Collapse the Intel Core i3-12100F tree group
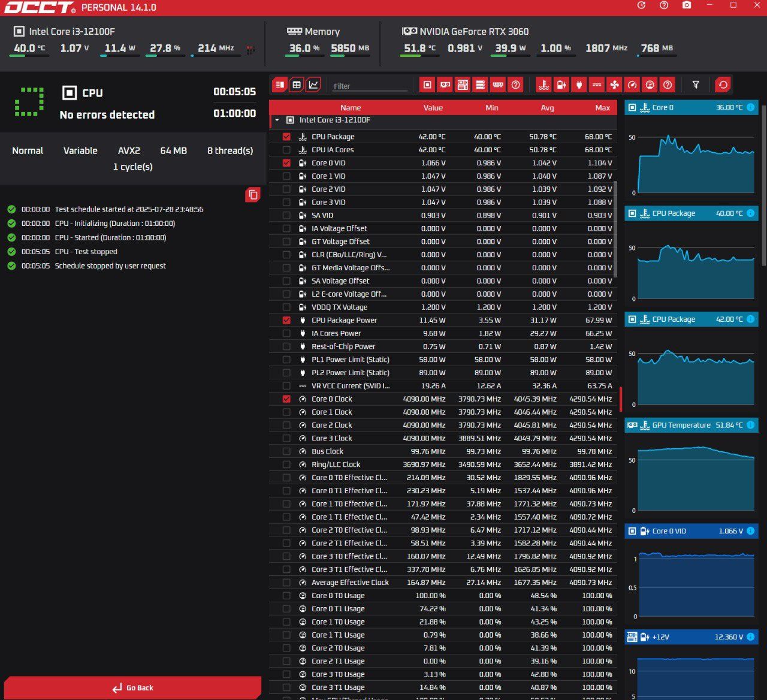Viewport: 767px width, 700px height. coord(277,120)
